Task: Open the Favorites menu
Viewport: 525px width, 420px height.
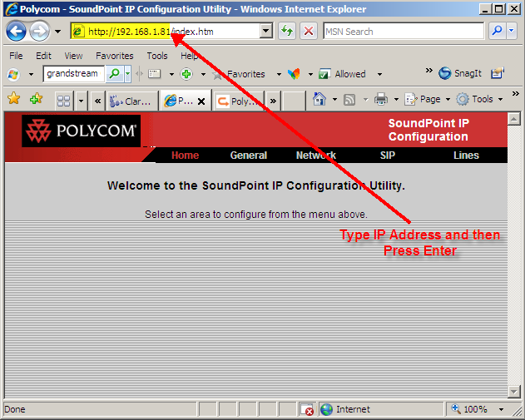Action: [x=115, y=56]
